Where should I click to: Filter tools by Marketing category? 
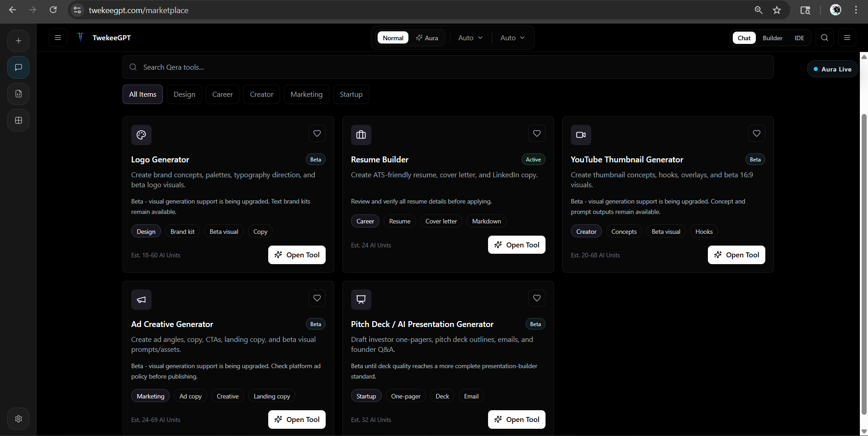pos(307,94)
